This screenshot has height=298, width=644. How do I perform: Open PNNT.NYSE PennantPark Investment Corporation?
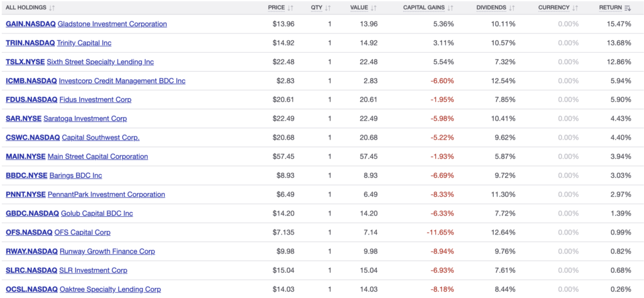(x=85, y=194)
